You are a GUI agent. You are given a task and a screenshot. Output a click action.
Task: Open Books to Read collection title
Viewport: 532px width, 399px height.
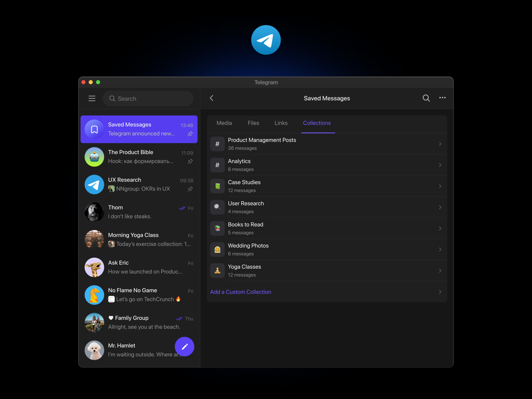point(246,224)
